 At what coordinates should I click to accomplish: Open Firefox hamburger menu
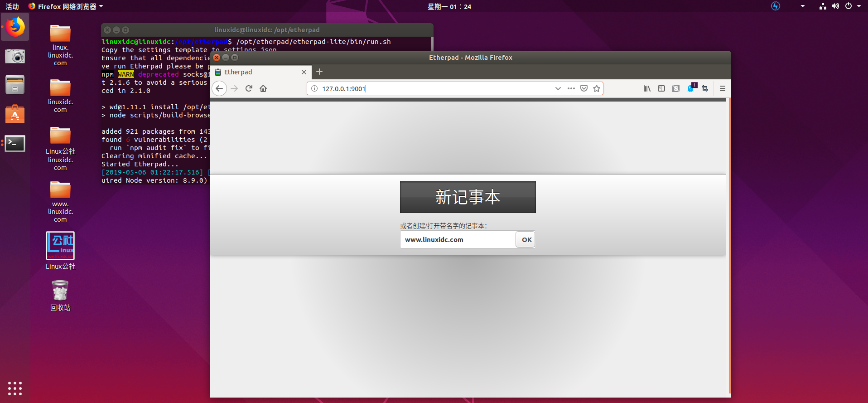pos(723,88)
